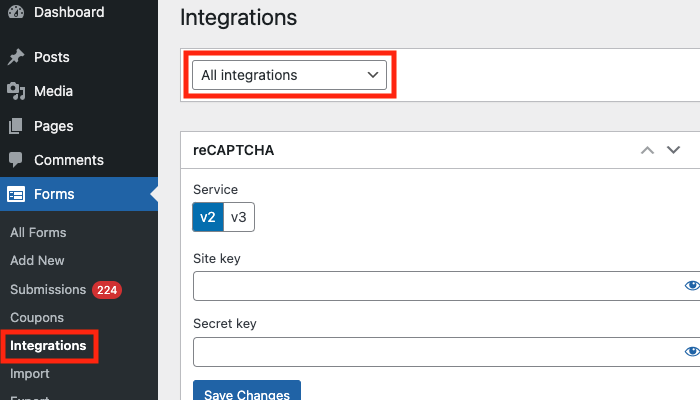
Task: Click the Save Changes button
Action: click(247, 391)
